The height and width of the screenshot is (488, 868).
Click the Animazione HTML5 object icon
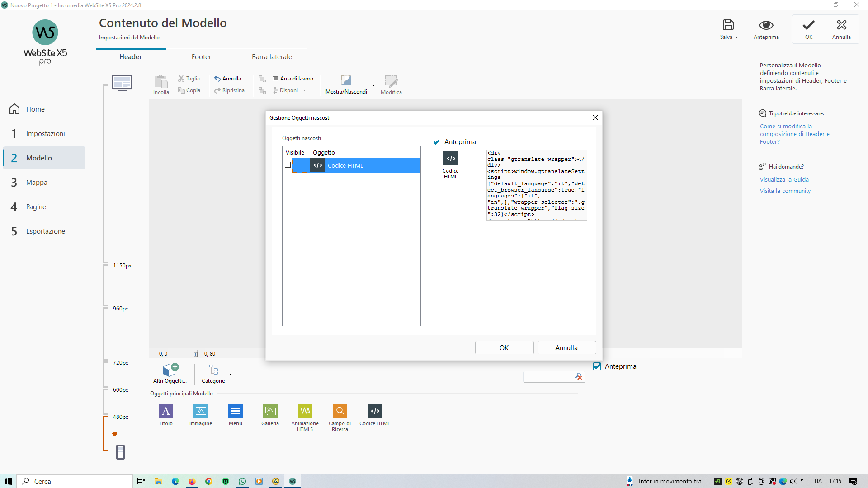click(x=305, y=411)
